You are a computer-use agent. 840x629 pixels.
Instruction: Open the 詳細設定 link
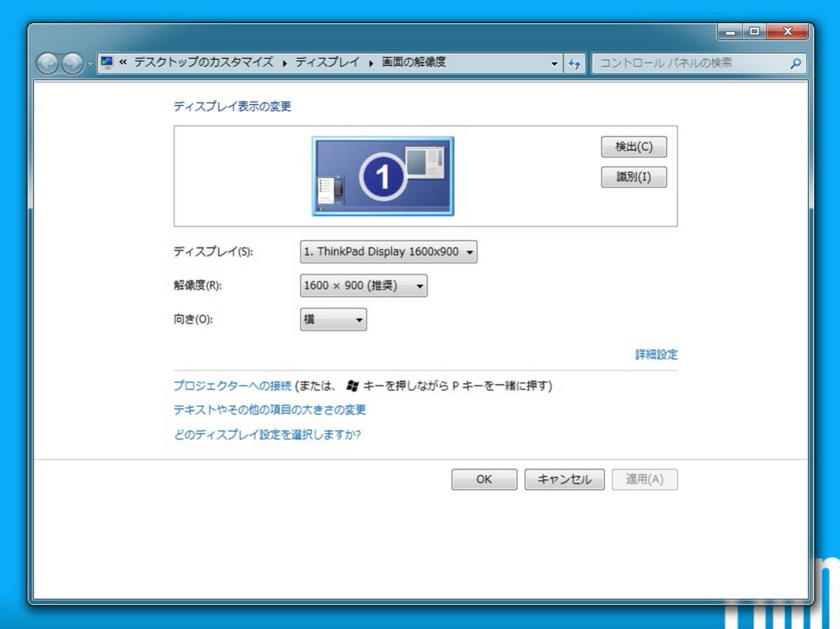point(657,355)
